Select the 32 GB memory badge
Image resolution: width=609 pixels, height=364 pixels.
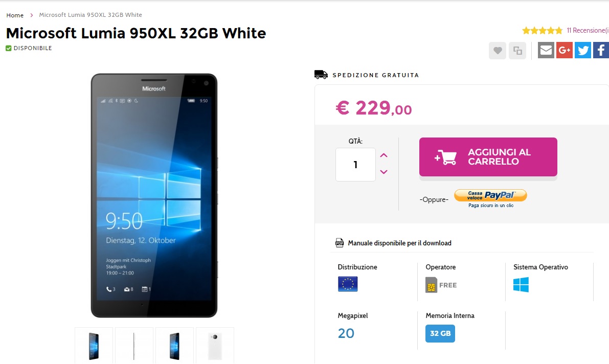440,333
